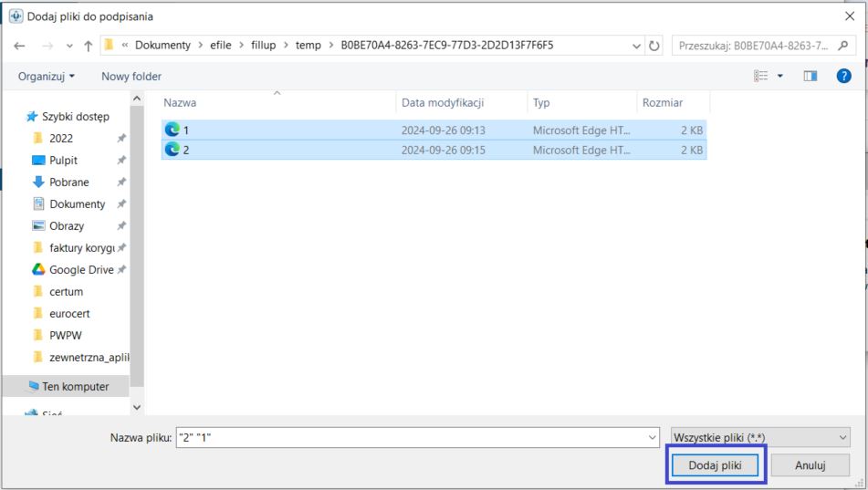Click the pin icon next to Pobrane

point(121,182)
